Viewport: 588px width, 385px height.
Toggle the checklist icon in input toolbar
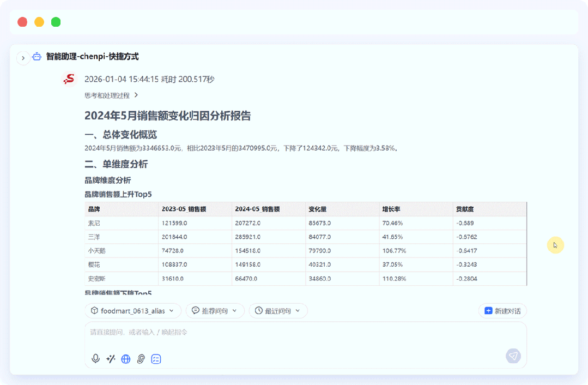156,359
